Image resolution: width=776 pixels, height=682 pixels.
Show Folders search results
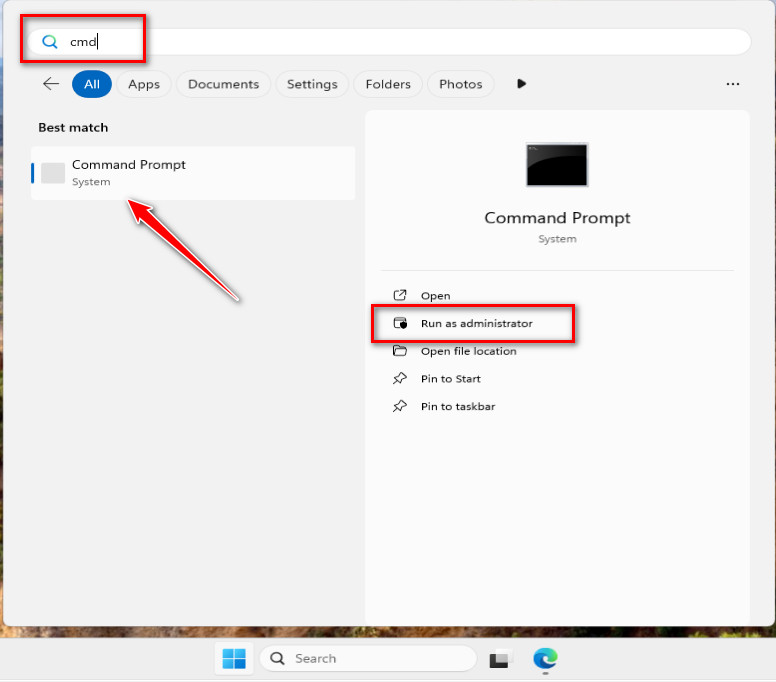(x=390, y=84)
